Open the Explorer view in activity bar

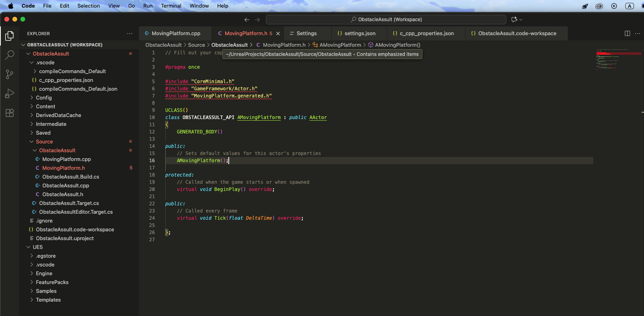[10, 36]
